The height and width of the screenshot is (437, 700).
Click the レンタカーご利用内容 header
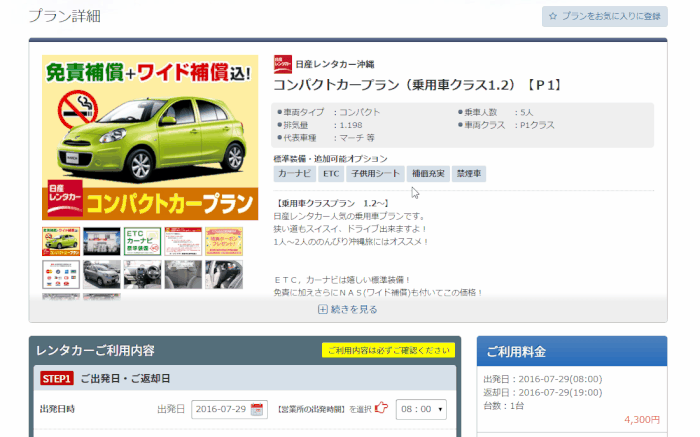[95, 350]
